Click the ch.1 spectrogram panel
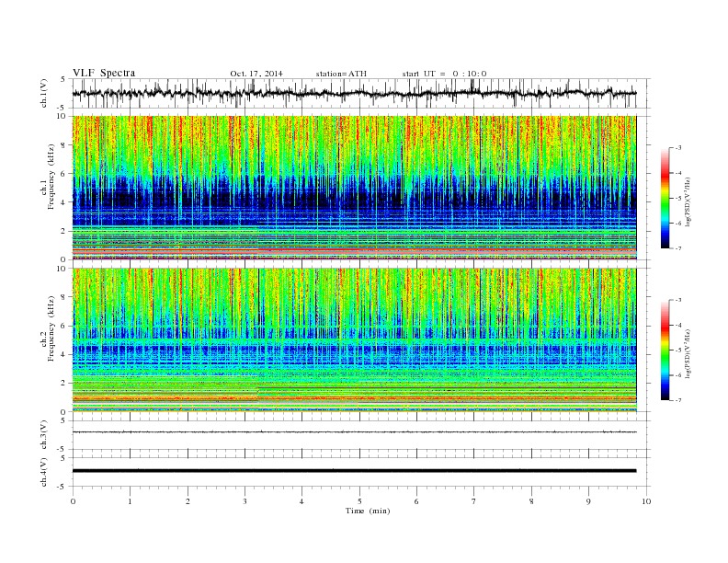 pos(354,188)
